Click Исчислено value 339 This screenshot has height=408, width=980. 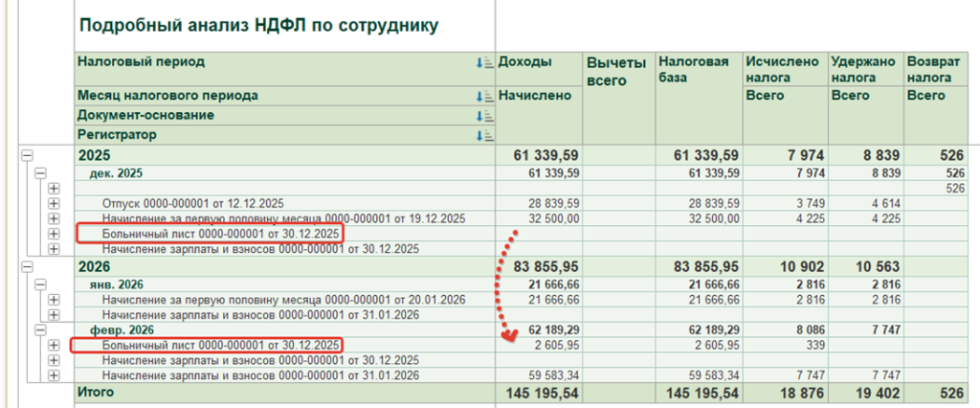816,345
